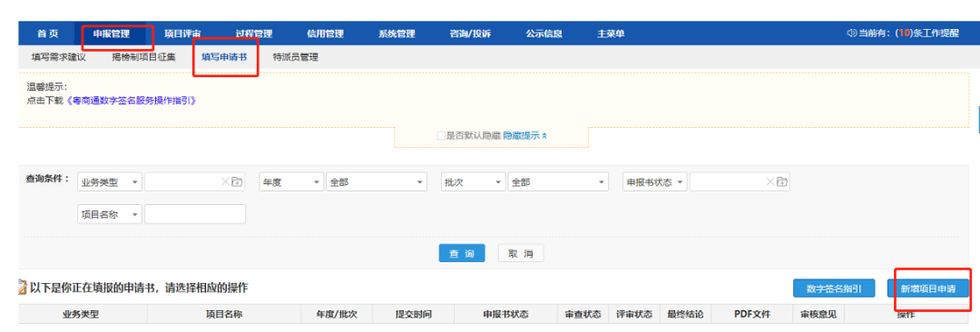Click 数字签名指引 button
Viewport: 980px width, 332px height.
pos(834,288)
